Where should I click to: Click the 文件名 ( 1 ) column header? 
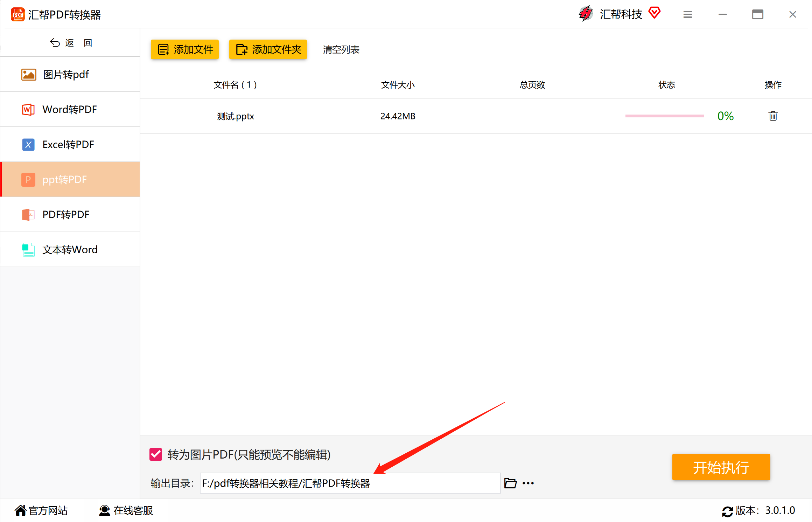pos(235,85)
